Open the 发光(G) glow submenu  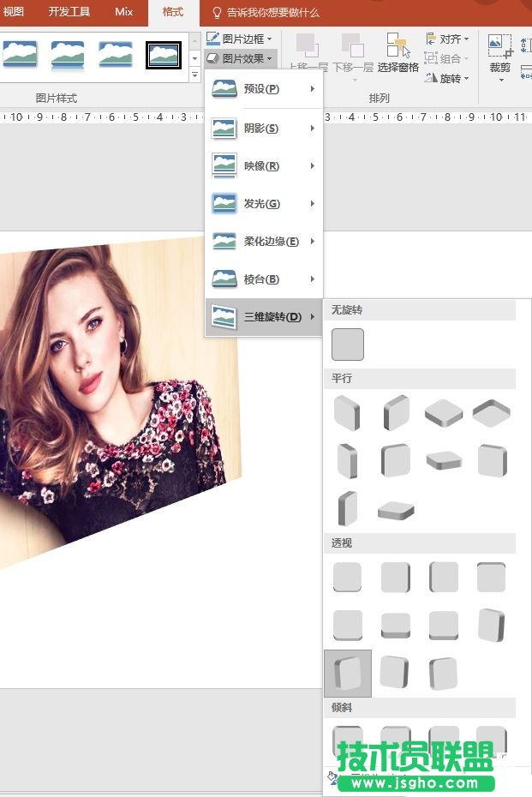pos(263,204)
